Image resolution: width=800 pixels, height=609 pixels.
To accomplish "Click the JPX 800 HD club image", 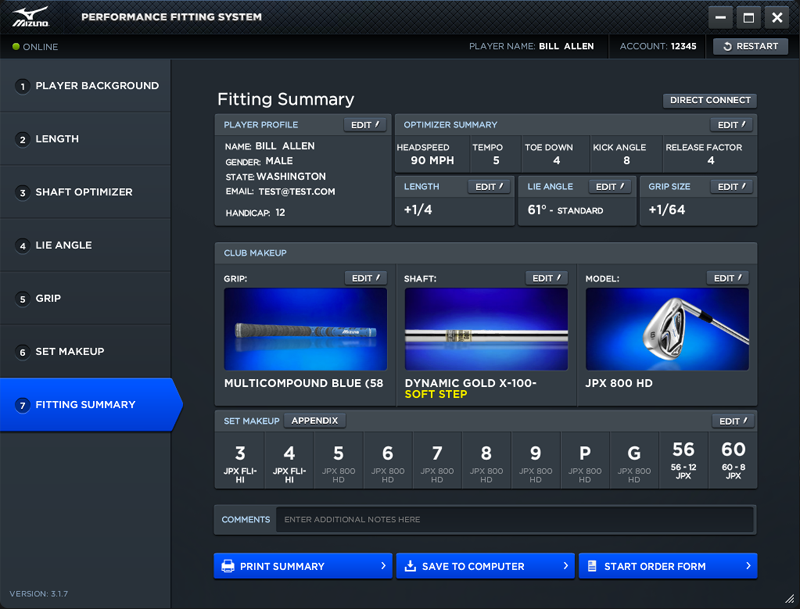I will coord(667,329).
